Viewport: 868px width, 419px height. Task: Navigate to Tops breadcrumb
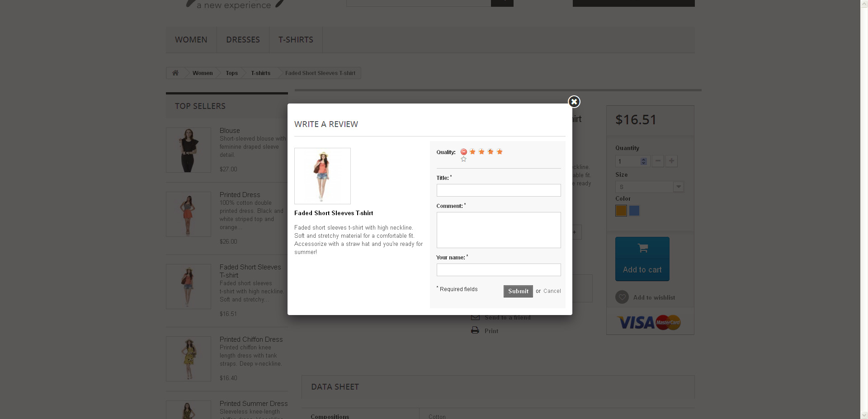click(x=231, y=73)
